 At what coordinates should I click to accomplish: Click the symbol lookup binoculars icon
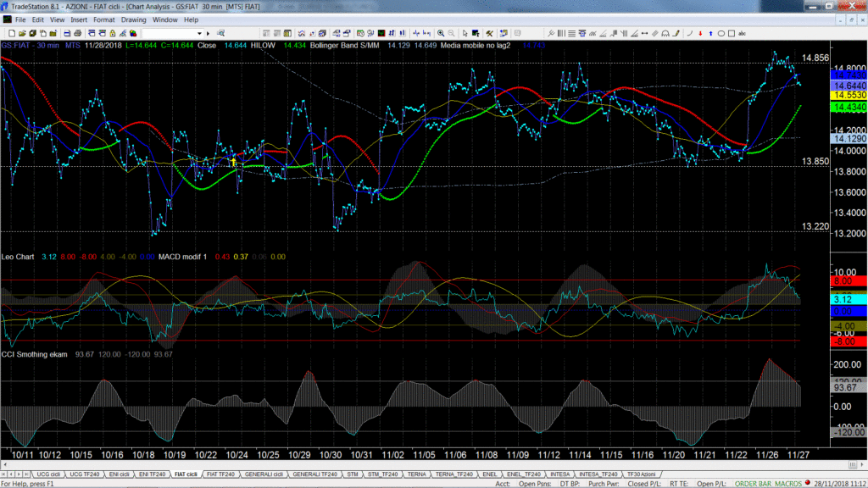220,33
